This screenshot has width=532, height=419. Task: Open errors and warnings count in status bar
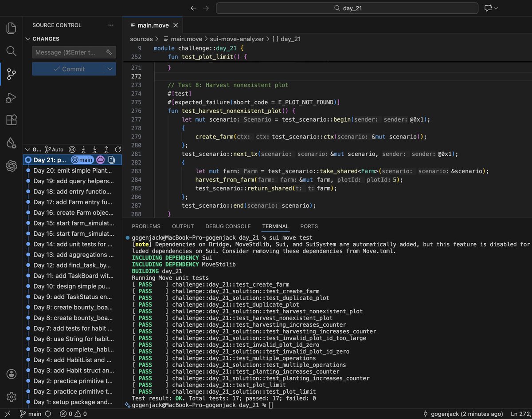pos(73,414)
